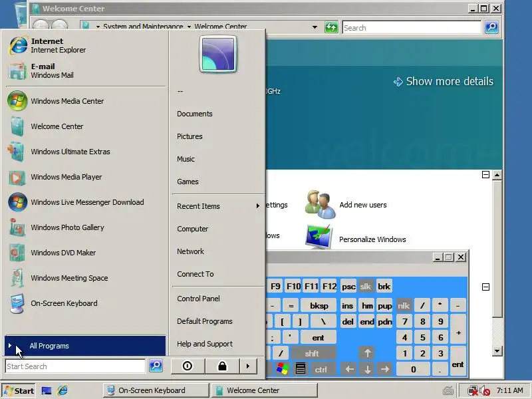Image resolution: width=532 pixels, height=399 pixels.
Task: Open Windows Media Center icon
Action: pos(17,101)
